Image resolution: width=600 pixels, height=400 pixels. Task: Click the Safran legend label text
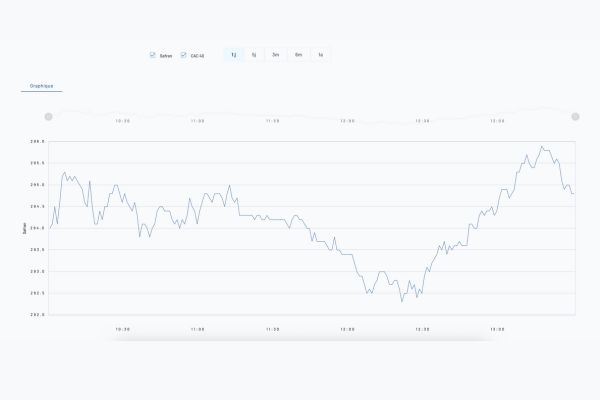pos(166,55)
